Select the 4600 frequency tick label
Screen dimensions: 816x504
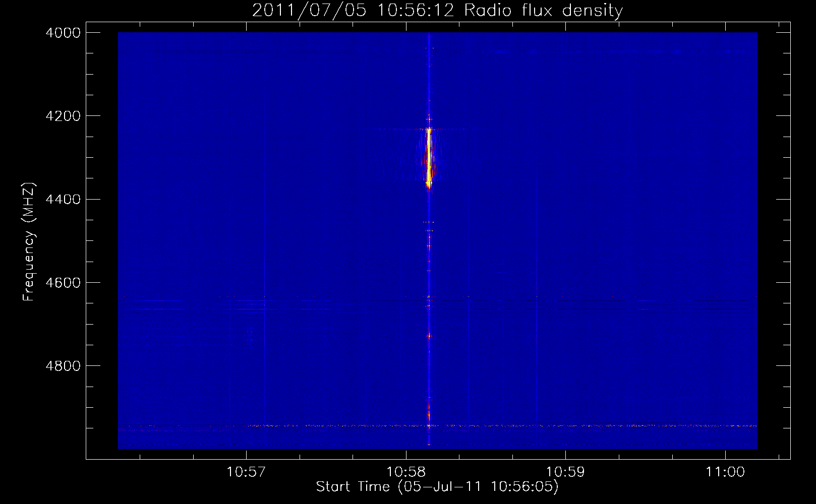[63, 283]
